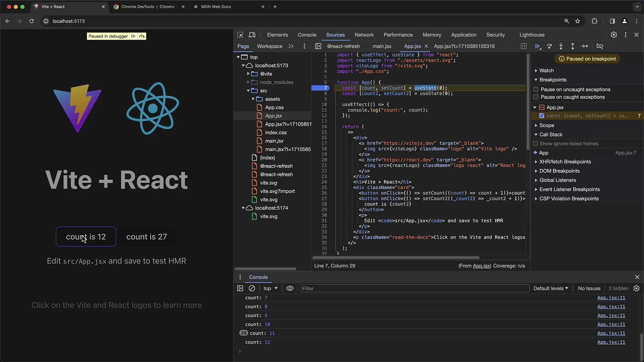
Task: Open console settings gear
Action: (x=636, y=288)
